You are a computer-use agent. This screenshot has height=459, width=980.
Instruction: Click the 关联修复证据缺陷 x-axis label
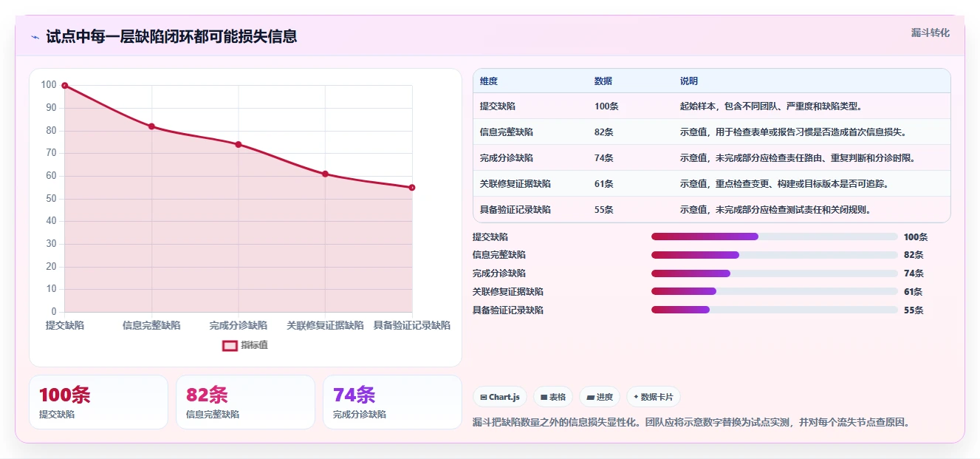[325, 325]
